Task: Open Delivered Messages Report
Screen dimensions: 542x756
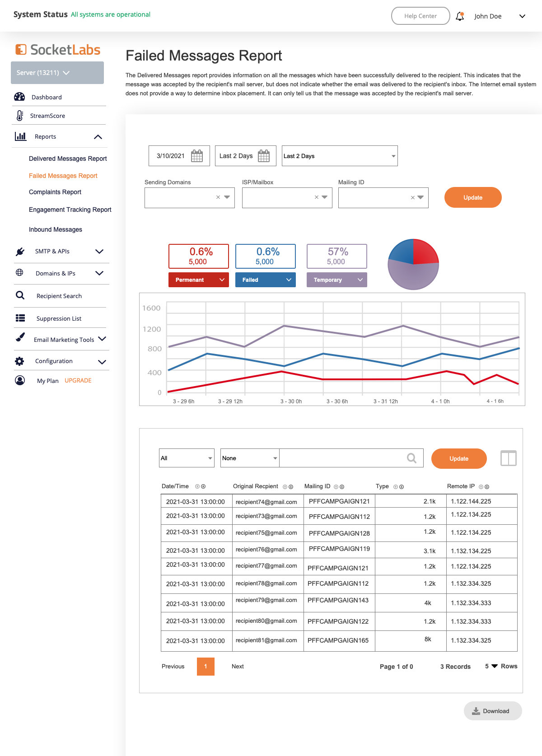Action: (x=68, y=159)
